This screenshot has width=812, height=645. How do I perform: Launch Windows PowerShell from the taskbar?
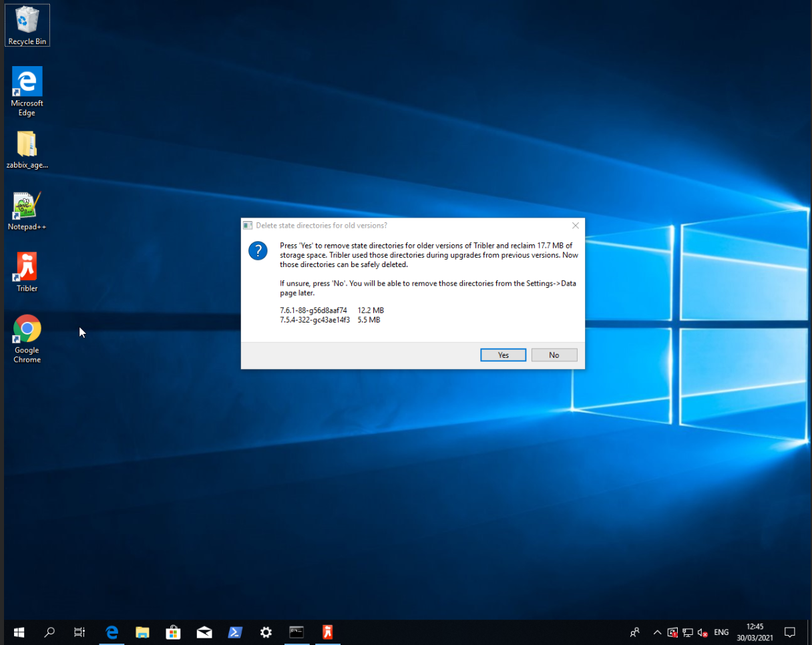pyautogui.click(x=235, y=632)
